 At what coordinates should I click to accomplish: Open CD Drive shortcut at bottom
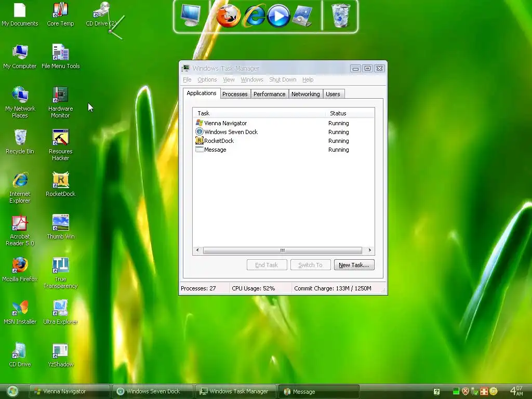(20, 355)
